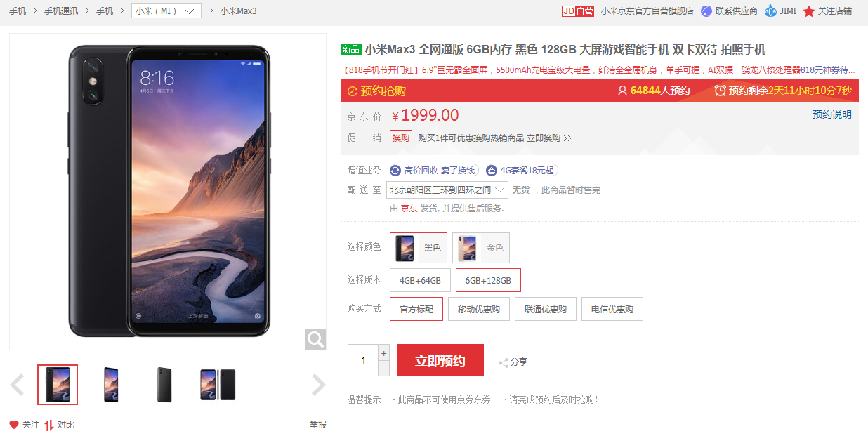Viewport: 868px width, 443px height.
Task: Open JIMI assistant icon in header
Action: [x=770, y=11]
